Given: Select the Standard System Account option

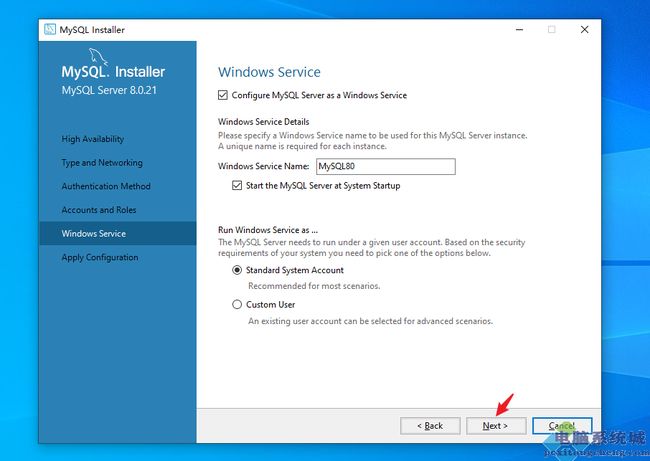Looking at the screenshot, I should 237,270.
